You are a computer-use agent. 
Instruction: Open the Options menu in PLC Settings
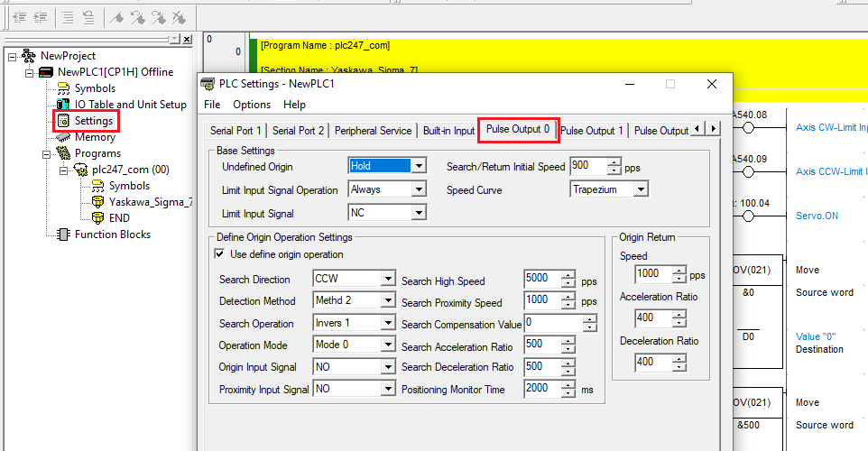click(252, 105)
